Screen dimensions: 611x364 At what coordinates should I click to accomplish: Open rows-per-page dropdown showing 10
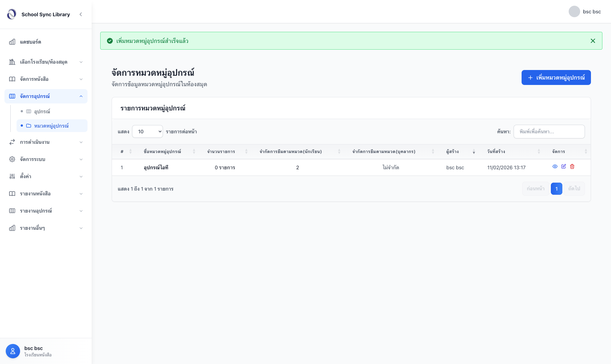(147, 131)
